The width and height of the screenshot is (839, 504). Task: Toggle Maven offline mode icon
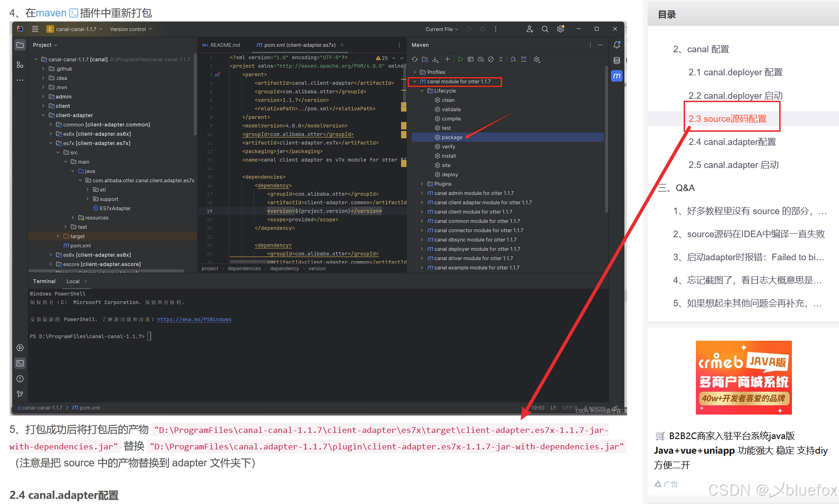(481, 59)
